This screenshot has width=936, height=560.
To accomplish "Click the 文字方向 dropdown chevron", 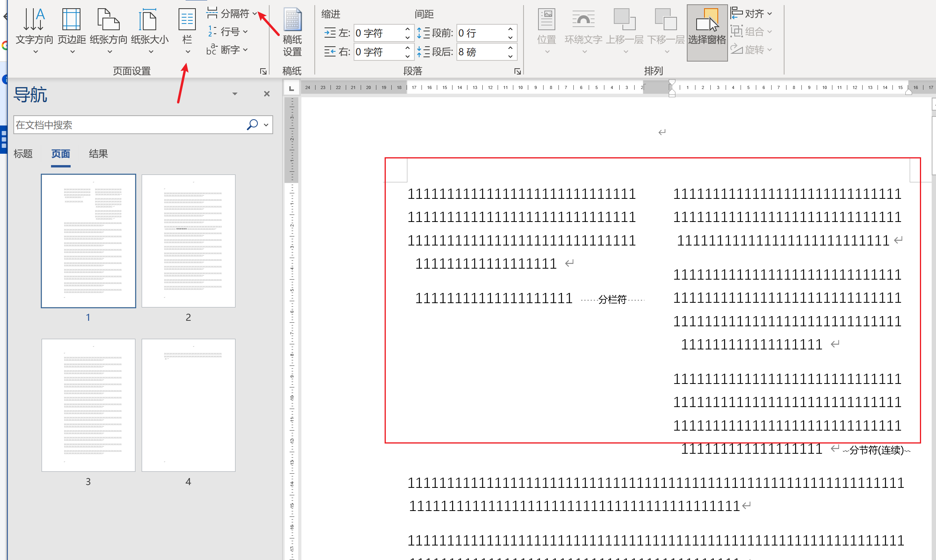I will coord(35,51).
